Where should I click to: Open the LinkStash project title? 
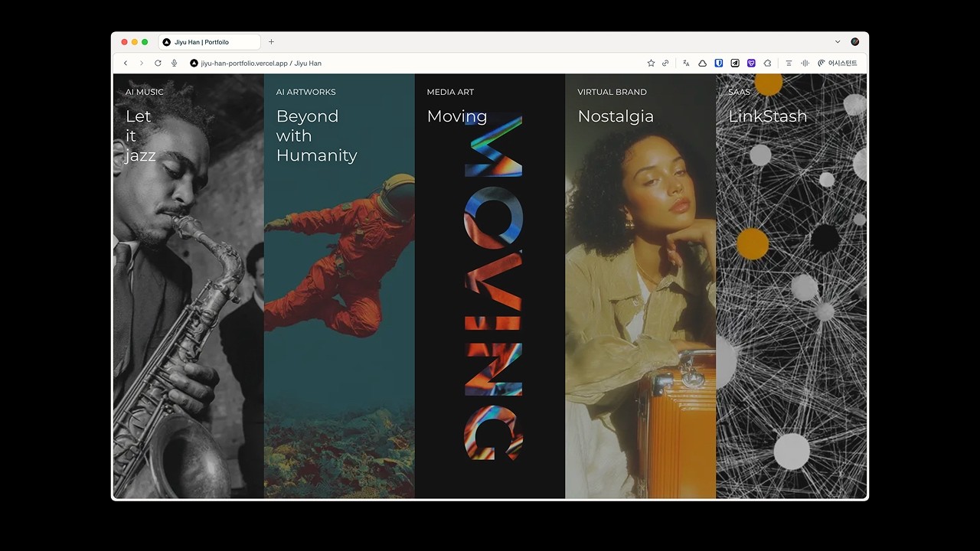767,116
